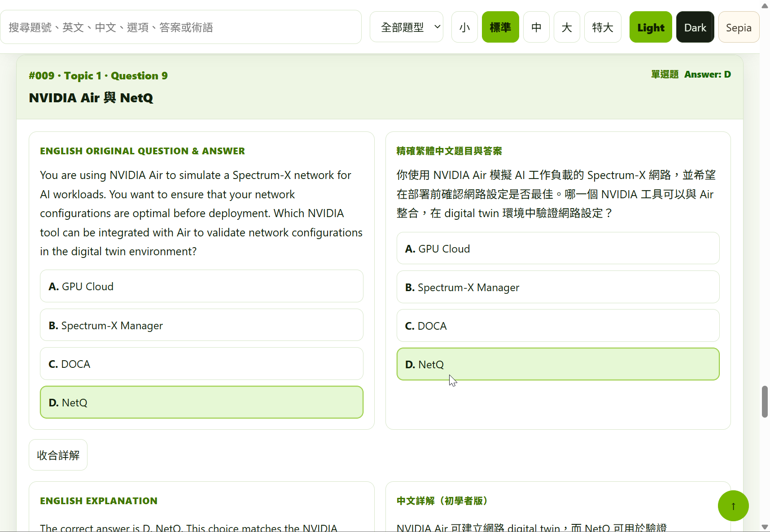This screenshot has width=770, height=532.
Task: Select the 小 font size option
Action: (464, 27)
